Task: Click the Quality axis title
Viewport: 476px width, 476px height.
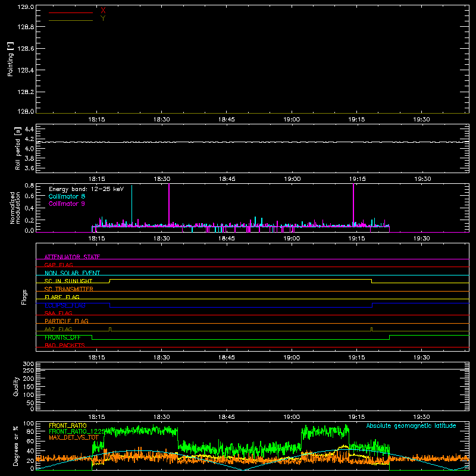Action: pos(16,386)
